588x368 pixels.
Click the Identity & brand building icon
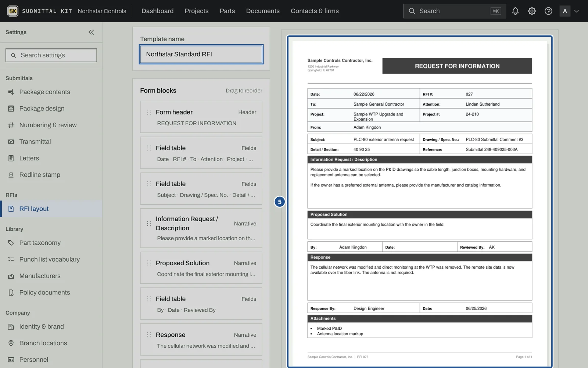click(11, 326)
